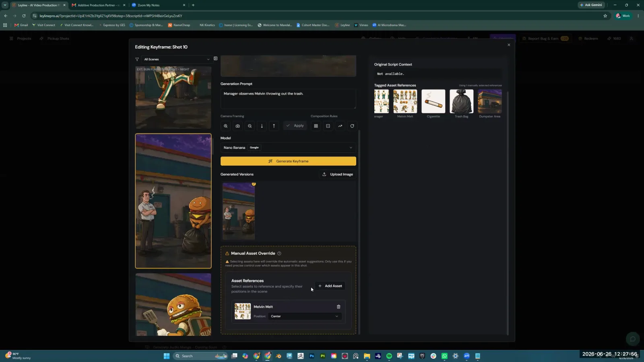Select the Trash Bag asset reference thumbnail
The height and width of the screenshot is (362, 644).
[461, 101]
